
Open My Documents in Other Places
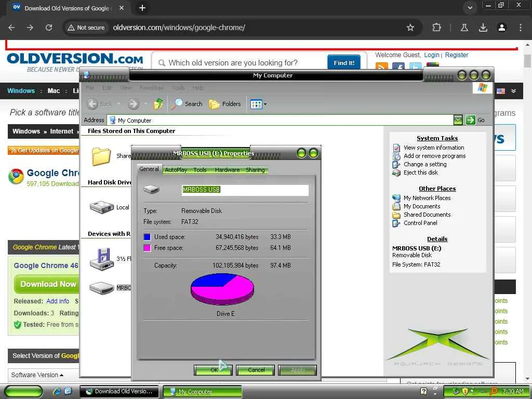(x=422, y=206)
